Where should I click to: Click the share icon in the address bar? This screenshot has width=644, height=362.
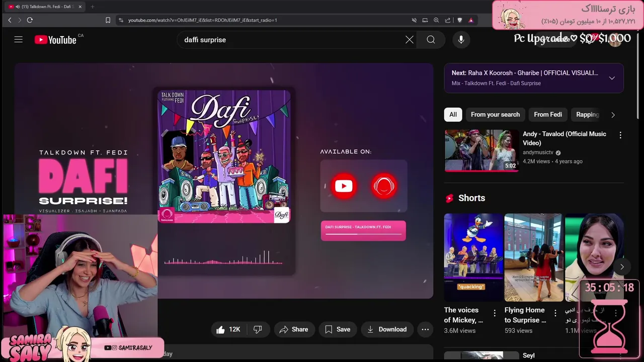[x=448, y=20]
